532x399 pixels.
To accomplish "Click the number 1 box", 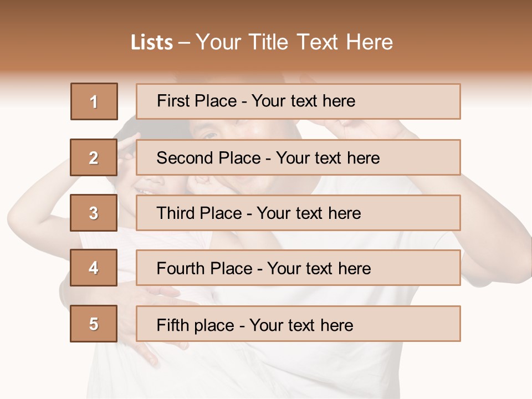I will pos(94,101).
